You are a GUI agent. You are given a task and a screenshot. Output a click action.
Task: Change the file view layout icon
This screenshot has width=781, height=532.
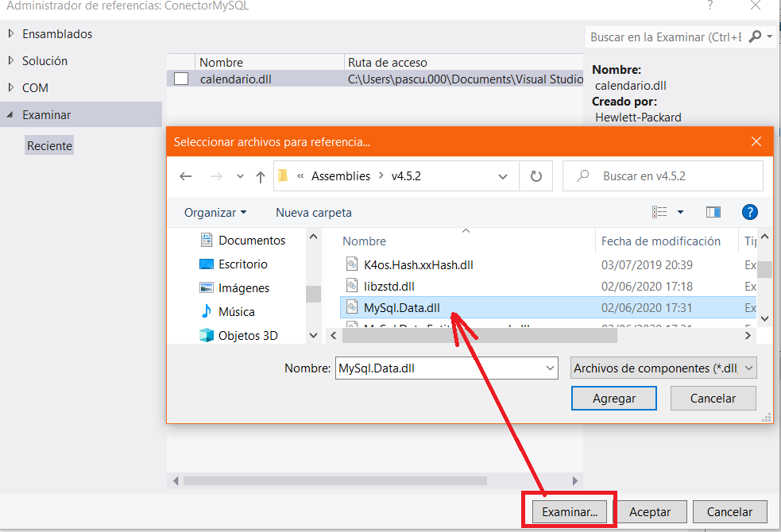pyautogui.click(x=659, y=213)
